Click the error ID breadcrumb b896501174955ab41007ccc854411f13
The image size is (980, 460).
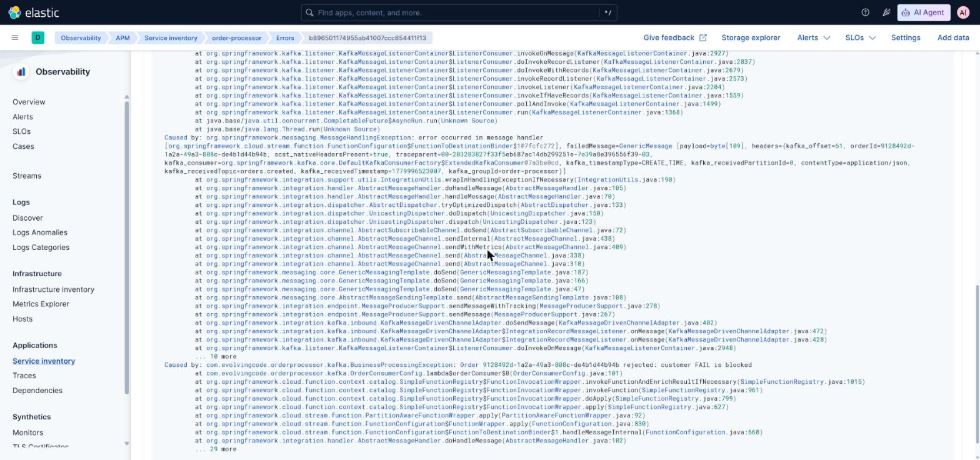(x=367, y=38)
